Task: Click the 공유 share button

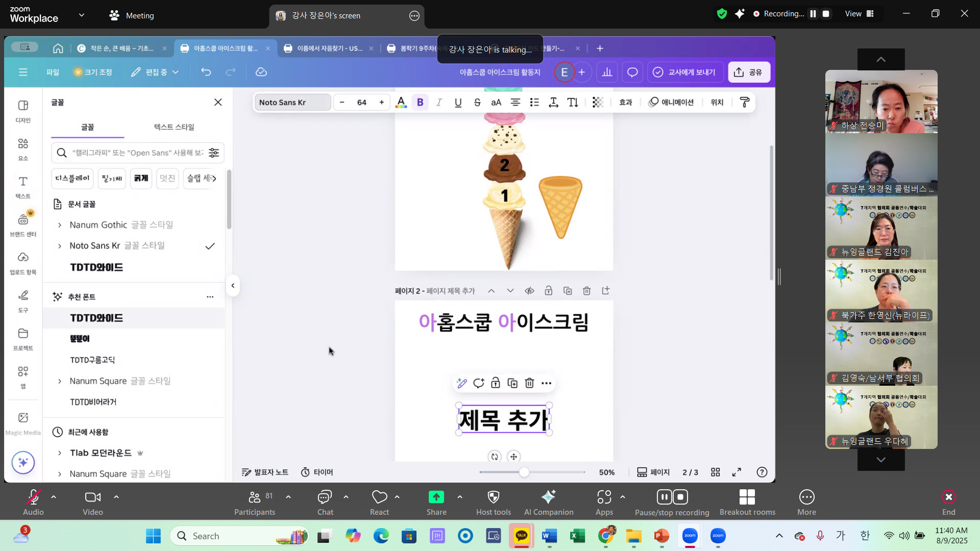Action: (749, 72)
